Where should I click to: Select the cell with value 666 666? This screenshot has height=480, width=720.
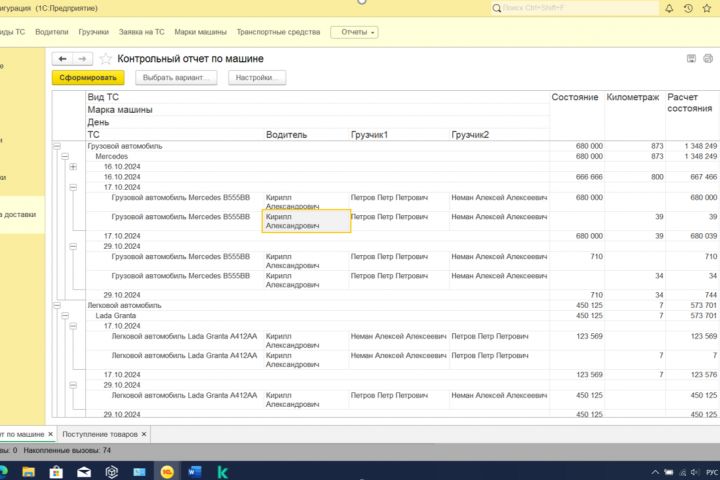click(589, 177)
